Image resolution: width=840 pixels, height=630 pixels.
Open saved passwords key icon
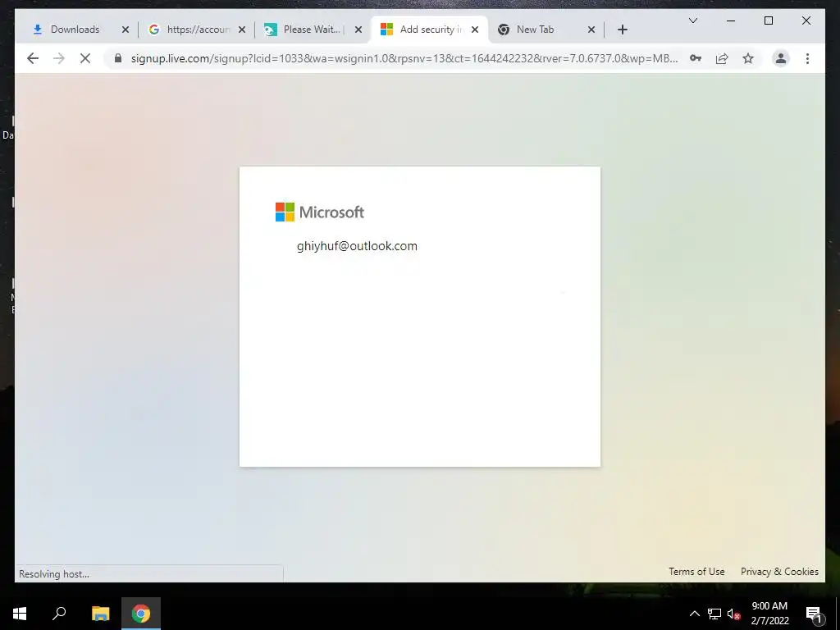[696, 58]
